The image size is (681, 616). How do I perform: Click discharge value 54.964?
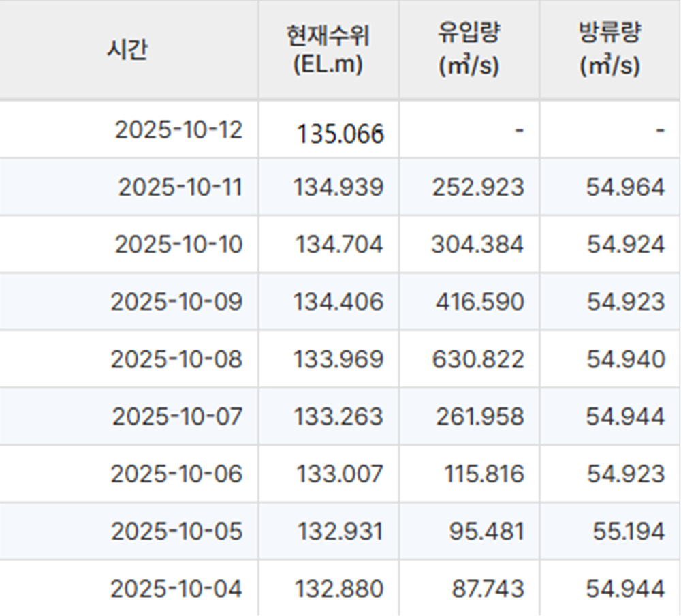coord(625,187)
